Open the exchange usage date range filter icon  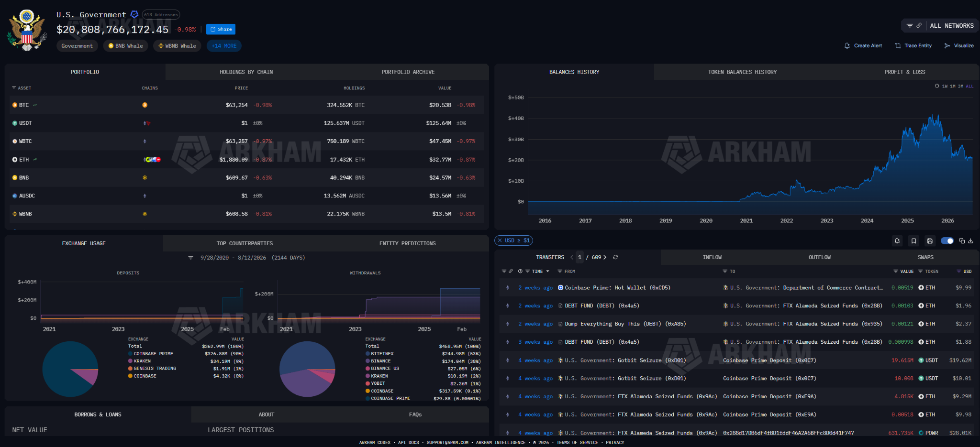click(x=190, y=258)
